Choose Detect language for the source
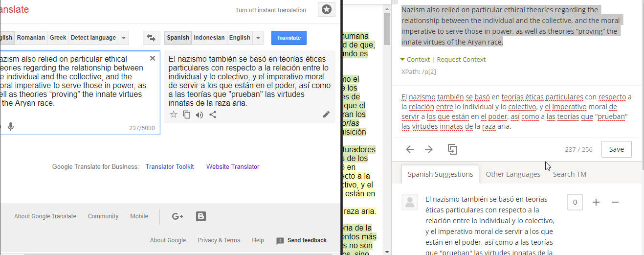The width and height of the screenshot is (644, 255). coord(93,38)
